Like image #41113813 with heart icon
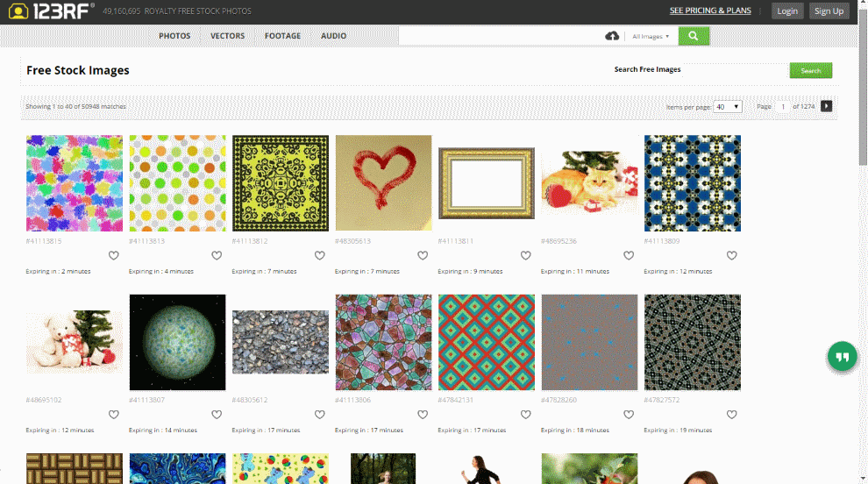Viewport: 868px width, 484px height. coord(217,255)
